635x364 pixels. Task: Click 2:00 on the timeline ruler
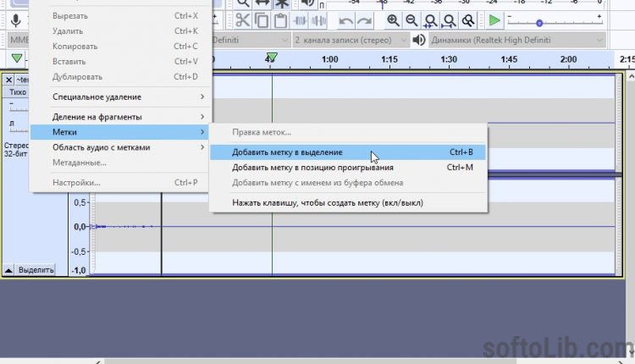(568, 59)
